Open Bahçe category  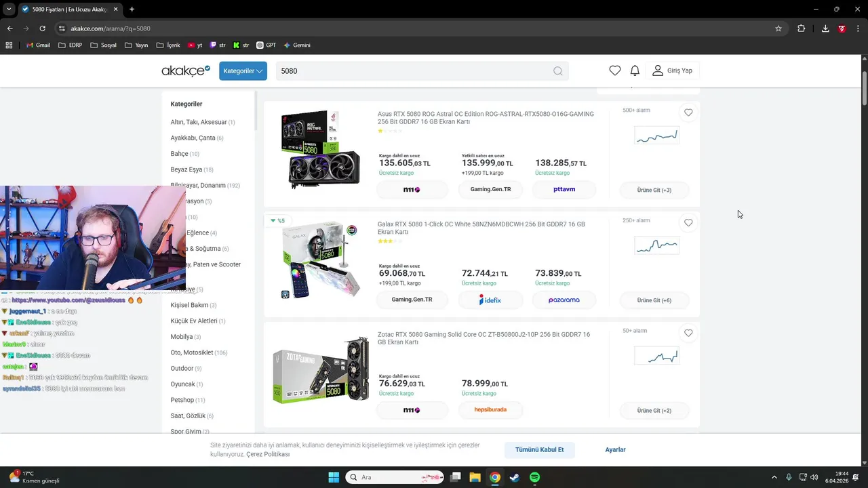pos(184,154)
